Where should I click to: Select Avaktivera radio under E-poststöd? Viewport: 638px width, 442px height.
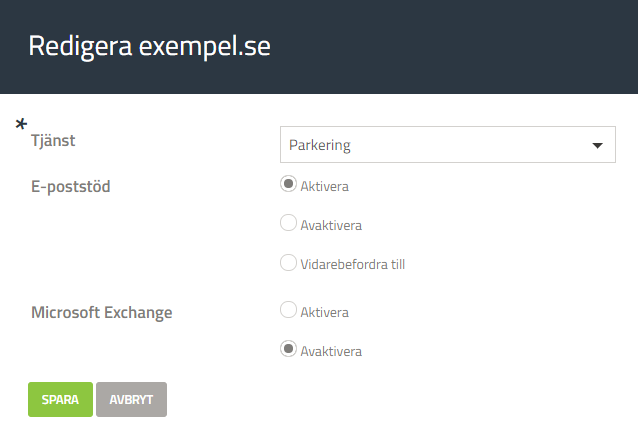point(288,223)
